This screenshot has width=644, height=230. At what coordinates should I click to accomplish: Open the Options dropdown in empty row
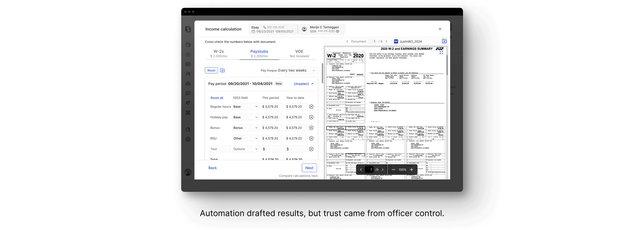[246, 149]
